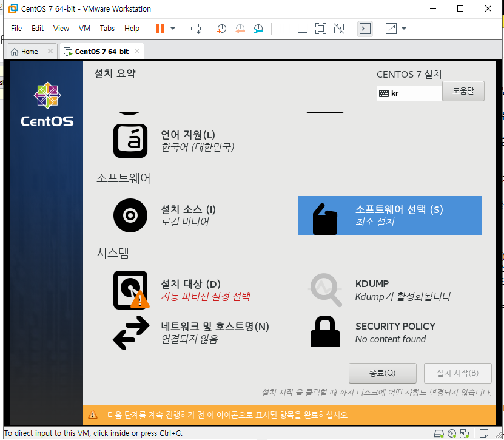Click the CentOS logo in the sidebar
504x440 pixels.
[x=47, y=104]
